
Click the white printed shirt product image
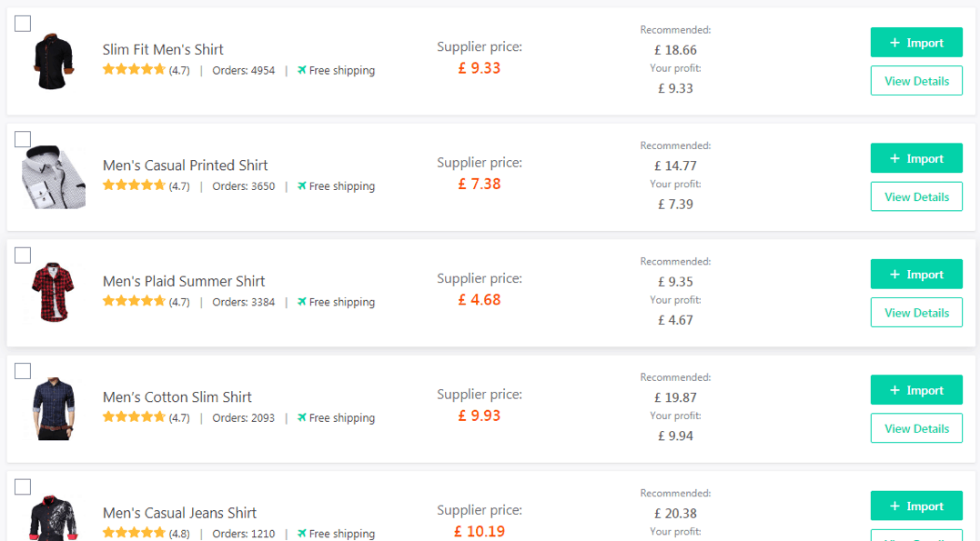pyautogui.click(x=54, y=178)
